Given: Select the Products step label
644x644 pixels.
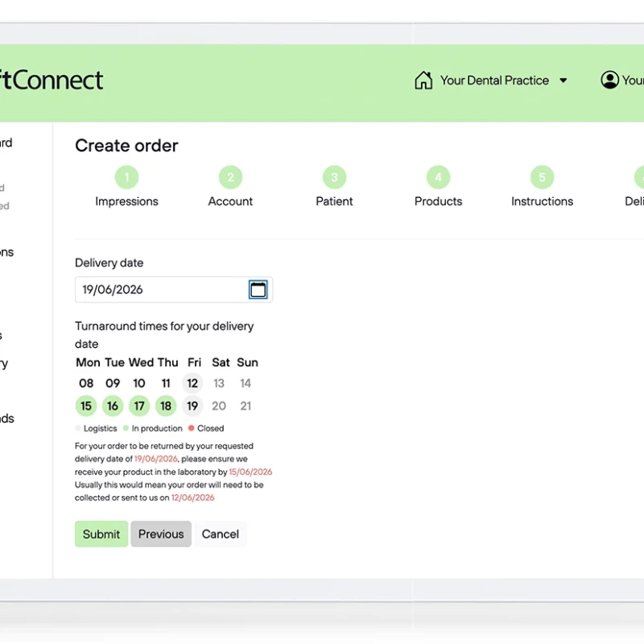Looking at the screenshot, I should pyautogui.click(x=438, y=201).
